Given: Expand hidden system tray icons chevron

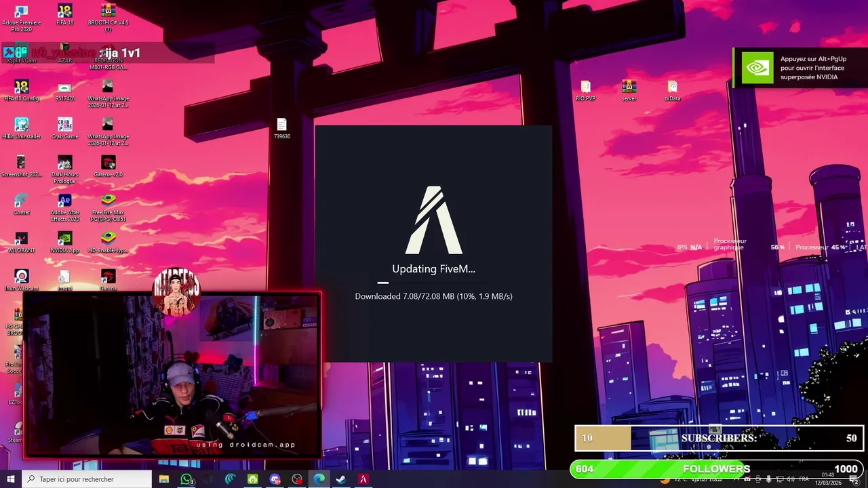Looking at the screenshot, I should tap(736, 479).
